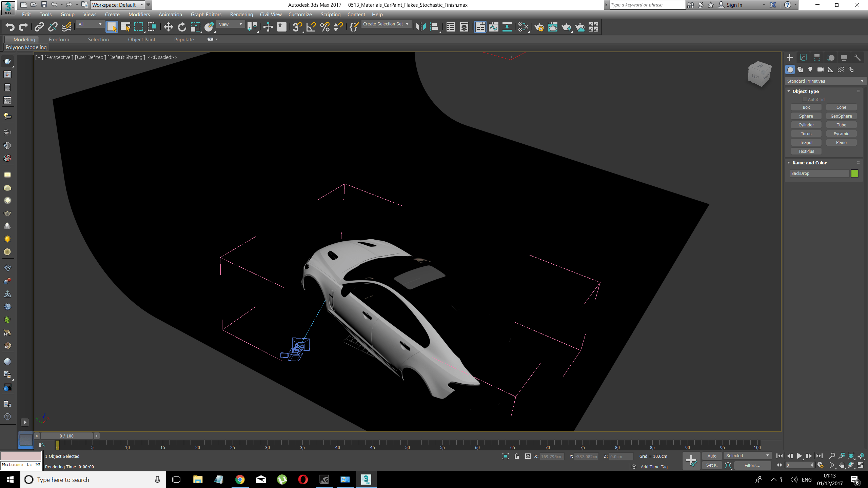Screen dimensions: 868x488
Task: Enable the AutoGrid checkbox
Action: [x=804, y=99]
